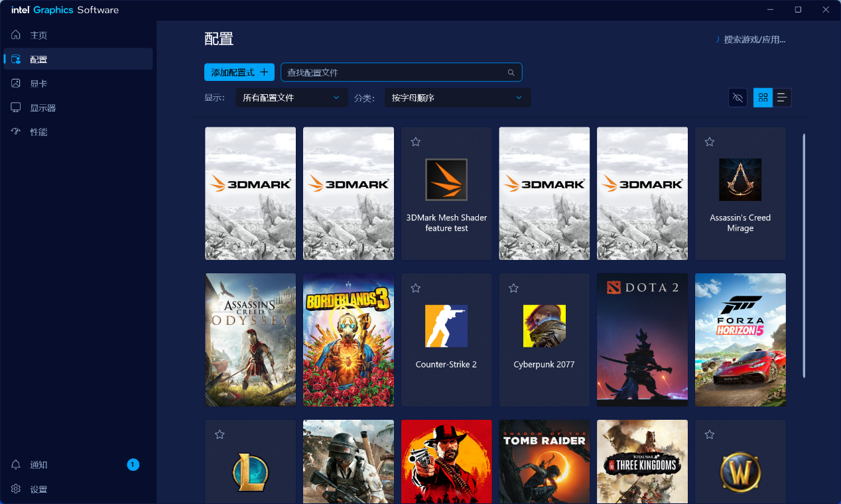Toggle the star on the League of Legends card
The image size is (841, 504).
click(220, 434)
